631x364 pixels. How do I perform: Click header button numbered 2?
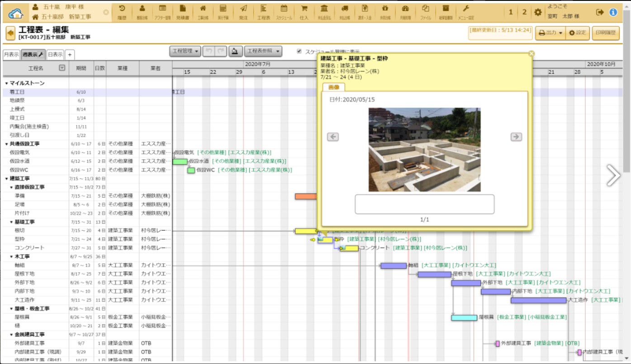524,12
